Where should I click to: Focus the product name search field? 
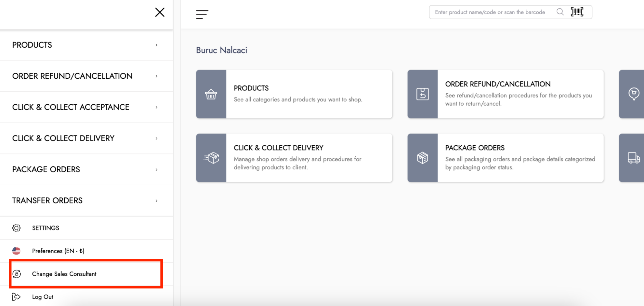(x=490, y=12)
